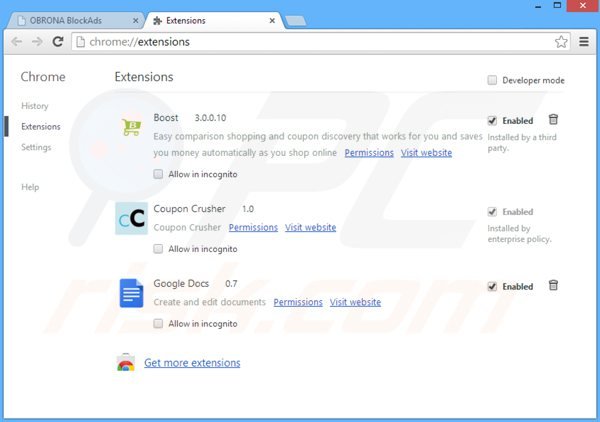
Task: Click the Google Docs extension icon
Action: tap(131, 293)
